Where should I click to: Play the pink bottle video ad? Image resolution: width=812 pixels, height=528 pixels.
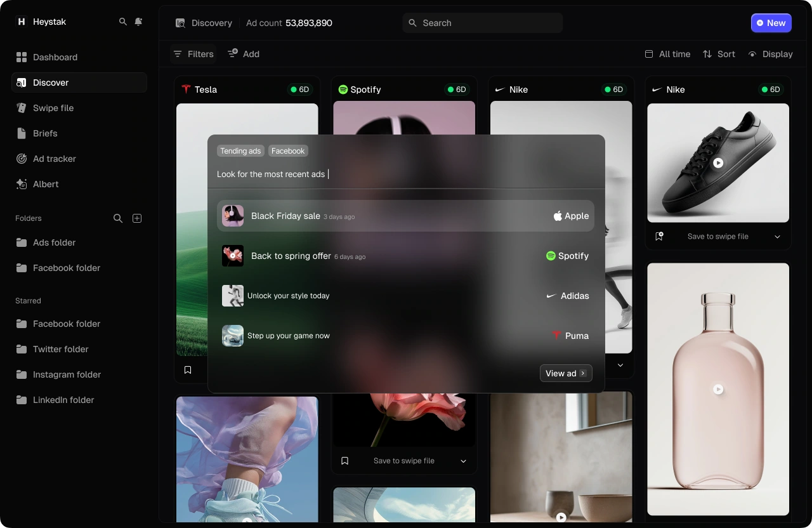tap(718, 389)
